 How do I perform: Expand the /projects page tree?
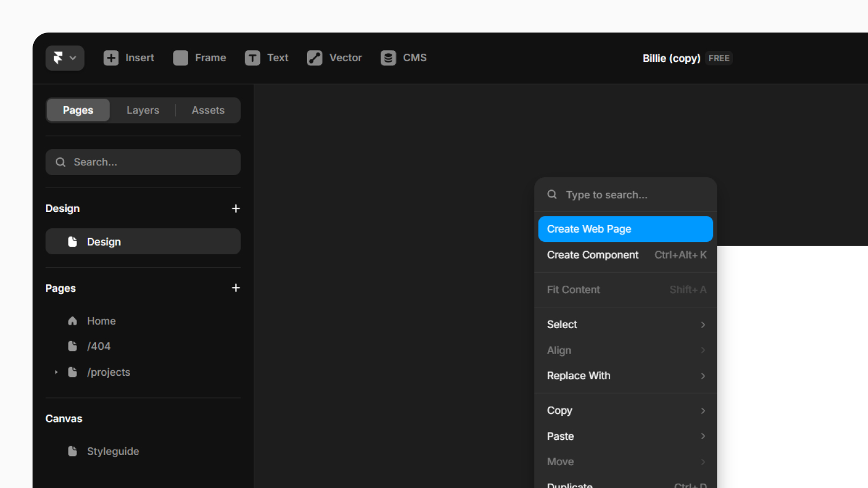[x=56, y=373]
